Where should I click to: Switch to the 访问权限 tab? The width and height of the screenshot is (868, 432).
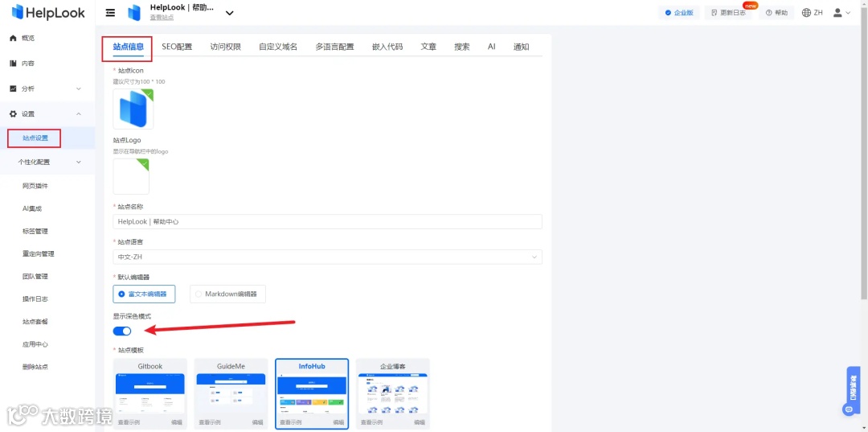click(225, 47)
